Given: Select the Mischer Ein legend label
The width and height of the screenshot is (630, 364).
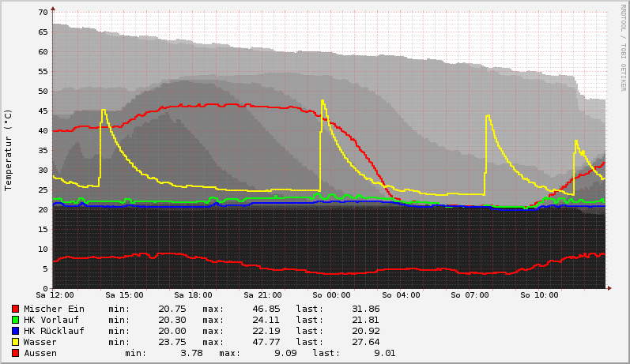Looking at the screenshot, I should (x=54, y=309).
